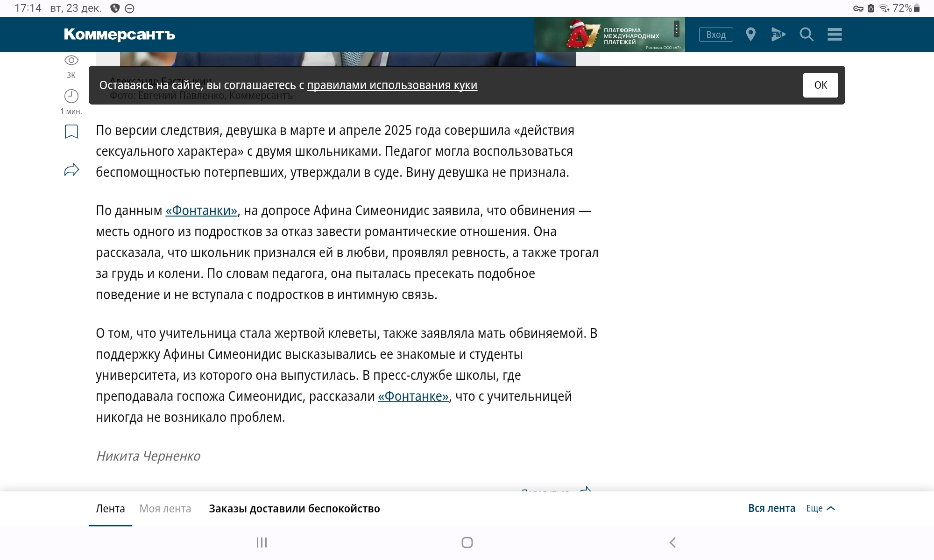
Task: Click the views eye icon
Action: (x=71, y=60)
